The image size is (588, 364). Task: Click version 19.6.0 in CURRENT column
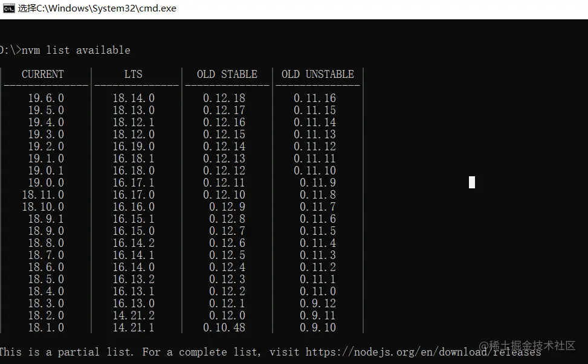tap(46, 98)
